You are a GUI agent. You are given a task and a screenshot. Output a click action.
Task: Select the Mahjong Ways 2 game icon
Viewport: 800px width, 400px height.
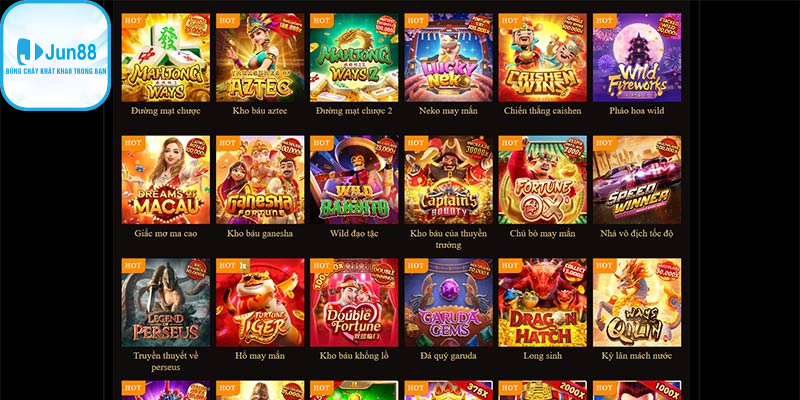coord(354,58)
